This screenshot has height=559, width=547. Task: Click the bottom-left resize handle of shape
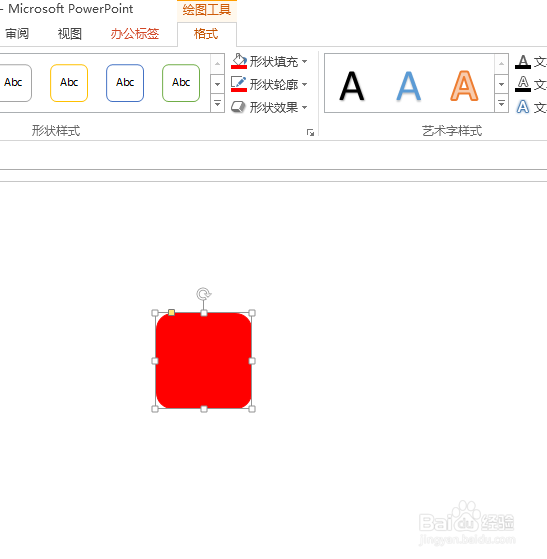(x=155, y=409)
